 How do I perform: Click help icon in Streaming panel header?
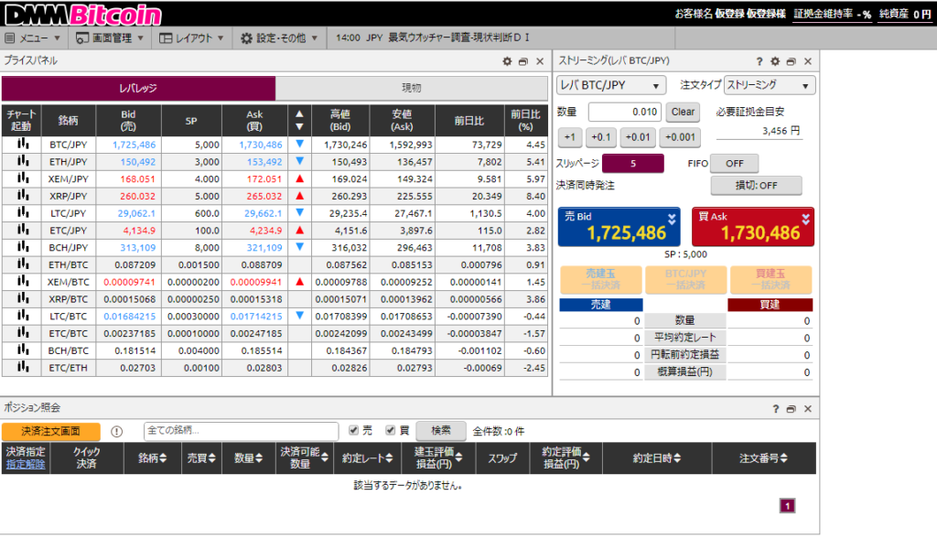pyautogui.click(x=760, y=61)
